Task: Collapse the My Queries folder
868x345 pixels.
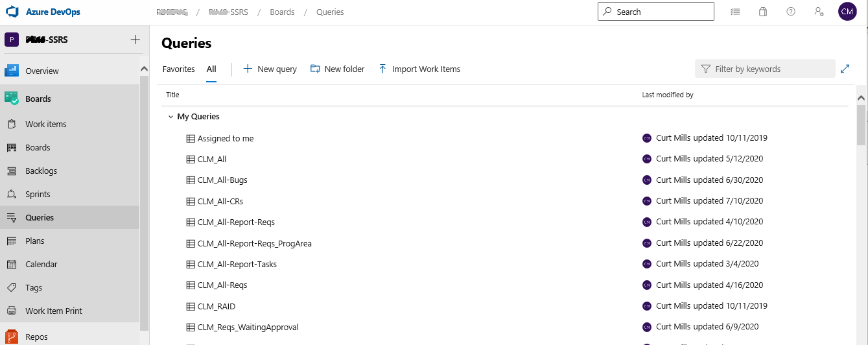Action: tap(171, 117)
